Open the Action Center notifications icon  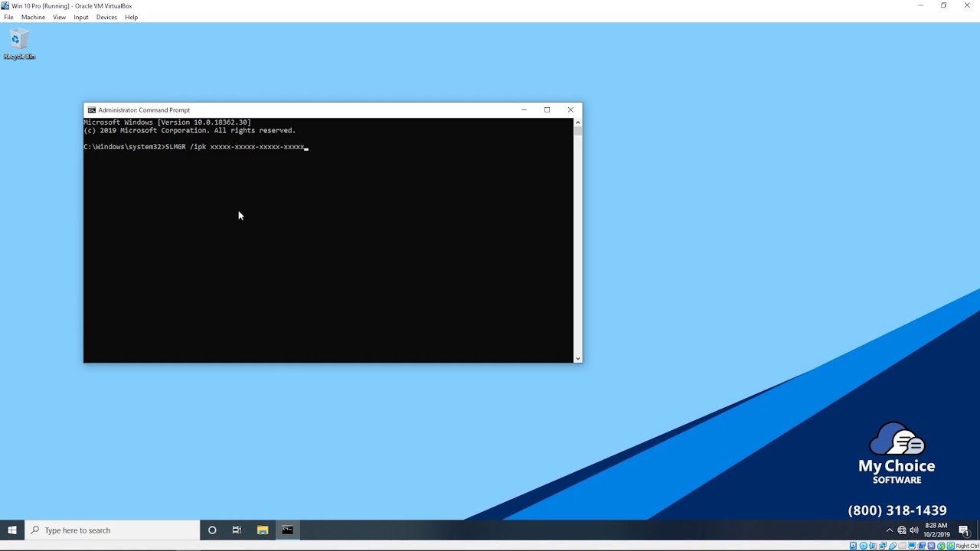(x=964, y=530)
